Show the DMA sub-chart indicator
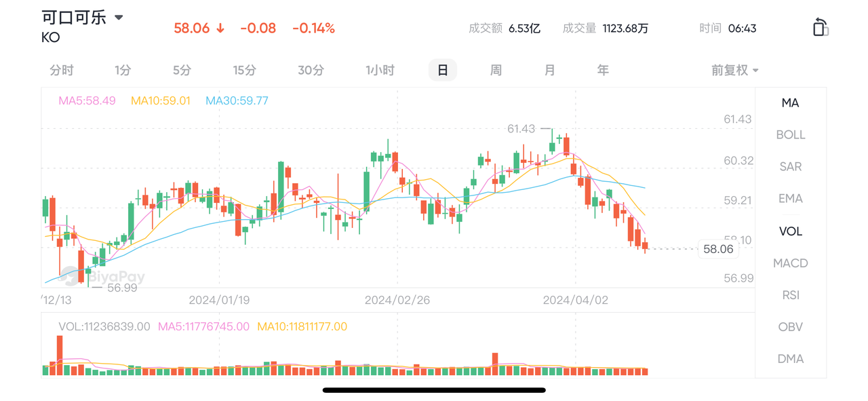 790,359
